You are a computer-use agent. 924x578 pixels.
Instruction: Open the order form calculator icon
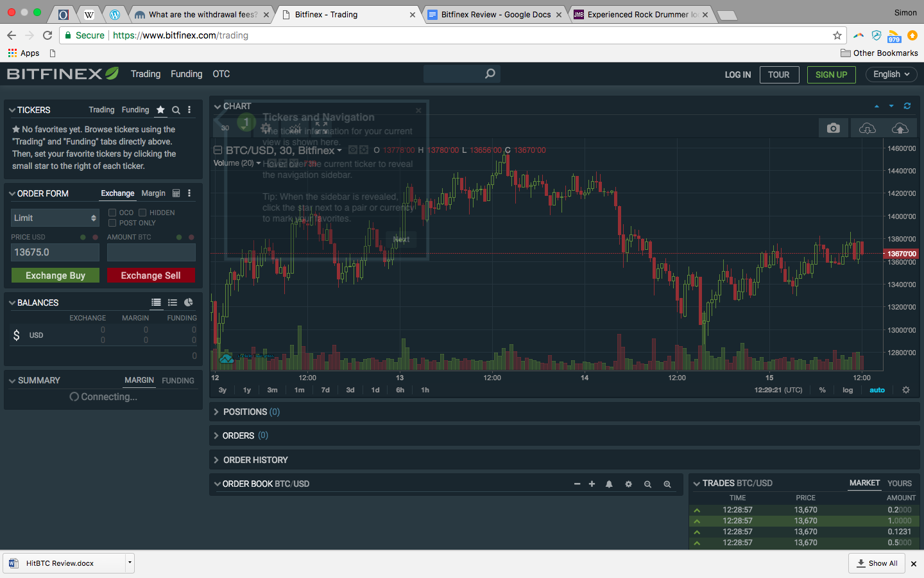click(176, 193)
